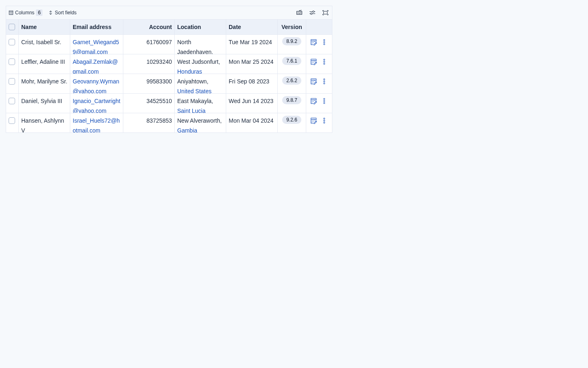Image resolution: width=588 pixels, height=368 pixels.
Task: Edit the Leffler, Adaline III row
Action: [x=314, y=62]
